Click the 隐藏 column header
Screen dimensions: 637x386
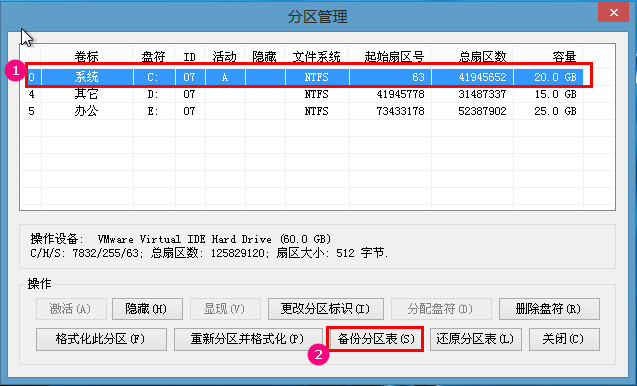[x=264, y=56]
